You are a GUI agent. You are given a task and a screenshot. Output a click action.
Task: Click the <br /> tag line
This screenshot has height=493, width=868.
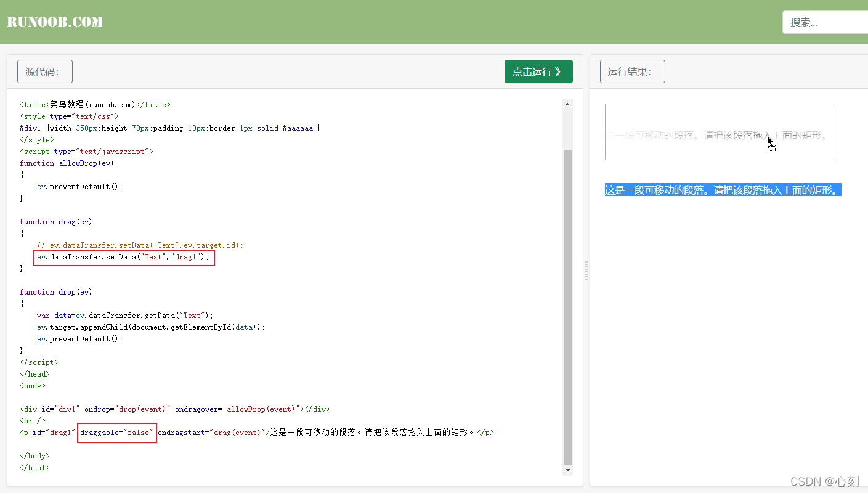point(33,421)
